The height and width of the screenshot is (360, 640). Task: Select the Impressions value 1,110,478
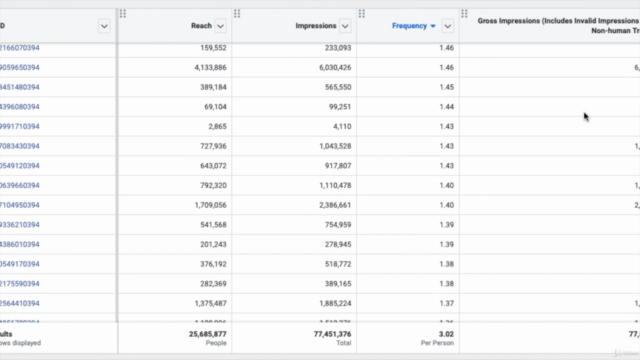(x=335, y=185)
